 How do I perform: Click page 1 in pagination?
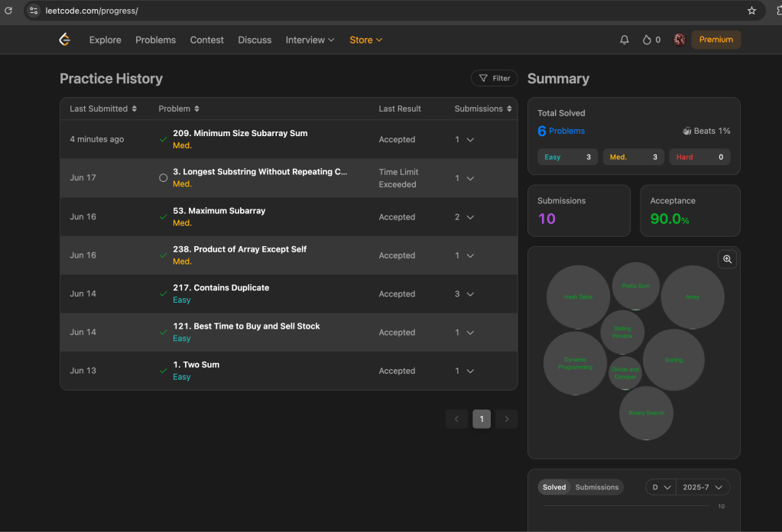(x=482, y=419)
